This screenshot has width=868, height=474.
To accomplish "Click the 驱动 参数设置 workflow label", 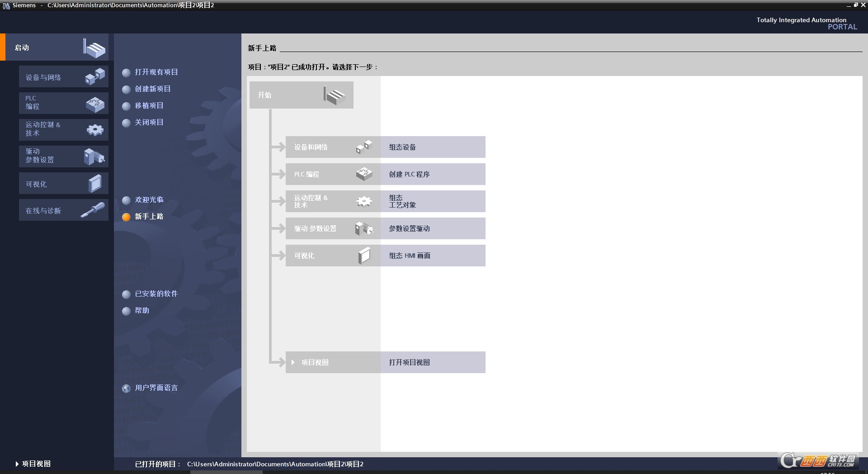I will pos(315,229).
